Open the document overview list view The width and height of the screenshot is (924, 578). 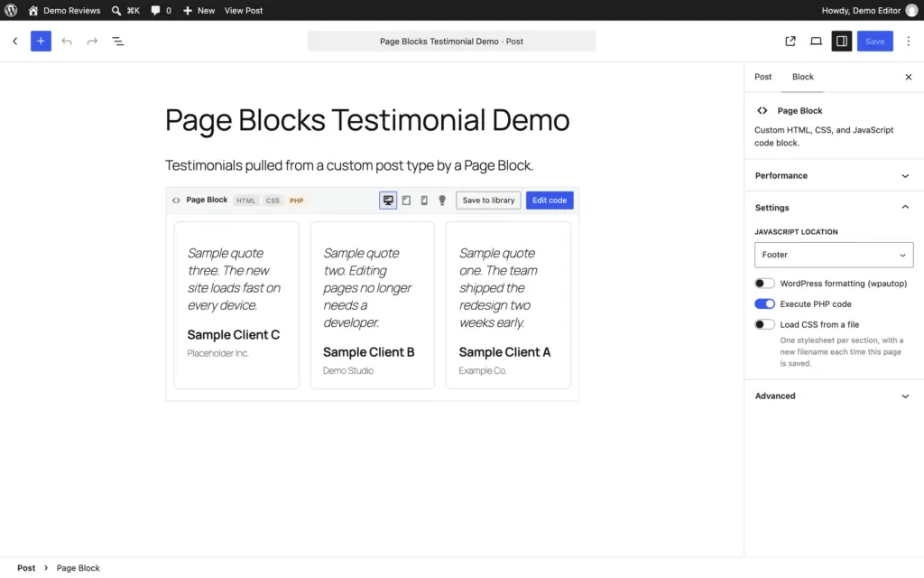(118, 42)
